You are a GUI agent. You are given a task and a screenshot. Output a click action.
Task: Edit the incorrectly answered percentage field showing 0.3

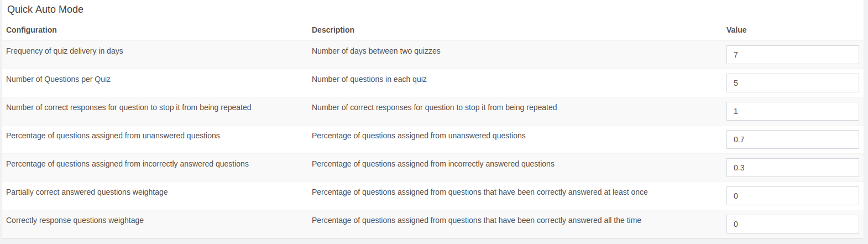pyautogui.click(x=792, y=168)
